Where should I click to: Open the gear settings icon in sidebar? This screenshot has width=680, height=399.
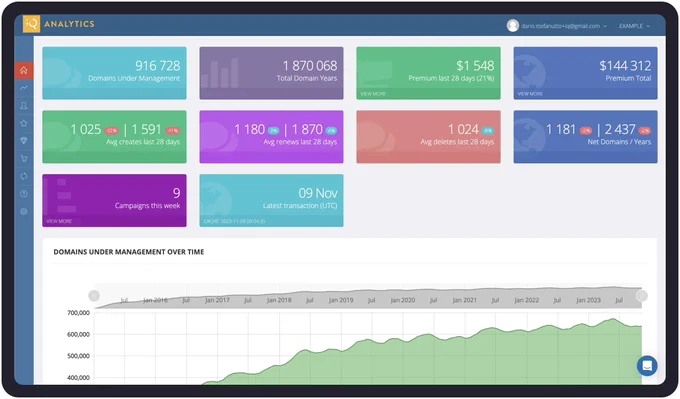pos(24,212)
